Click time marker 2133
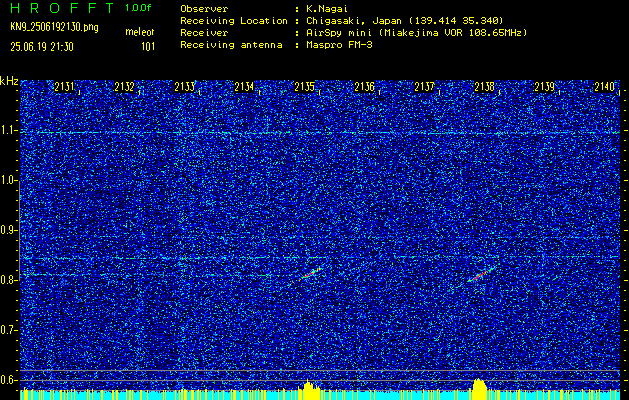Screen dimensions: 629x400 point(185,87)
